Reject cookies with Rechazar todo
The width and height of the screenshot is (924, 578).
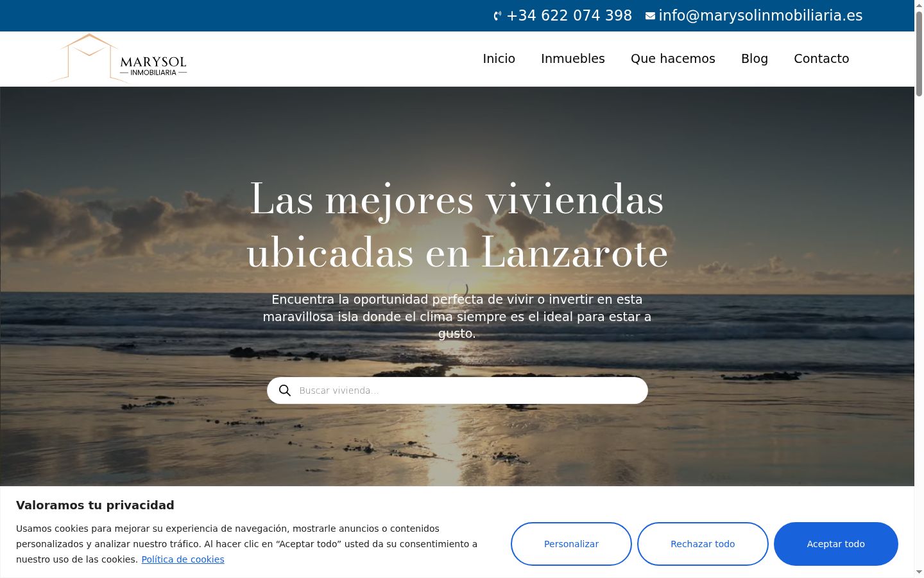703,544
